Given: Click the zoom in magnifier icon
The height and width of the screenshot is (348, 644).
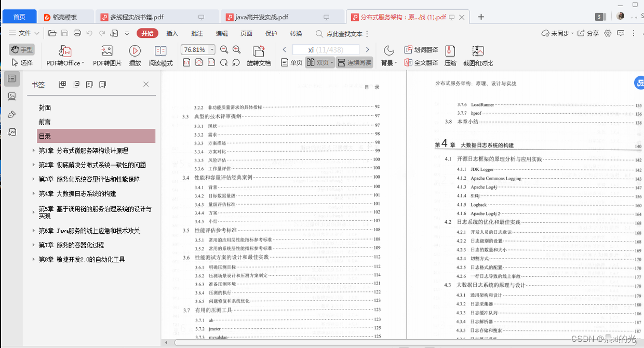Looking at the screenshot, I should [x=236, y=50].
